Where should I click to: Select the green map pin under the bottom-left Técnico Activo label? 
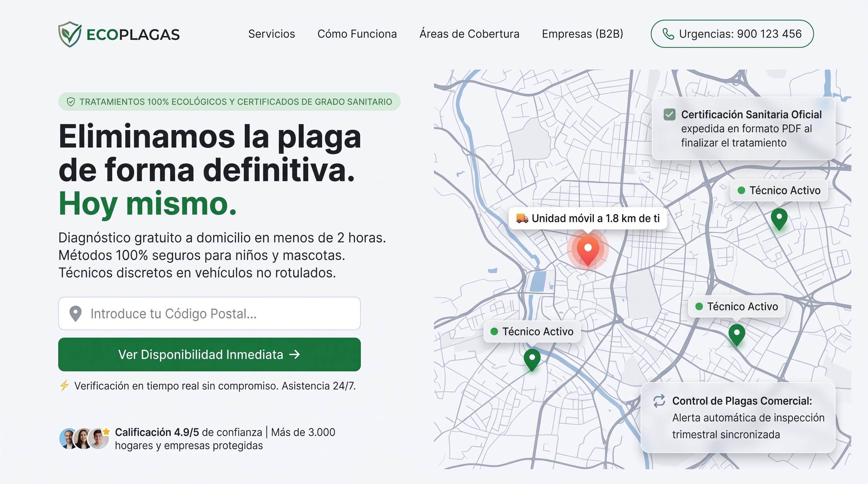(532, 360)
